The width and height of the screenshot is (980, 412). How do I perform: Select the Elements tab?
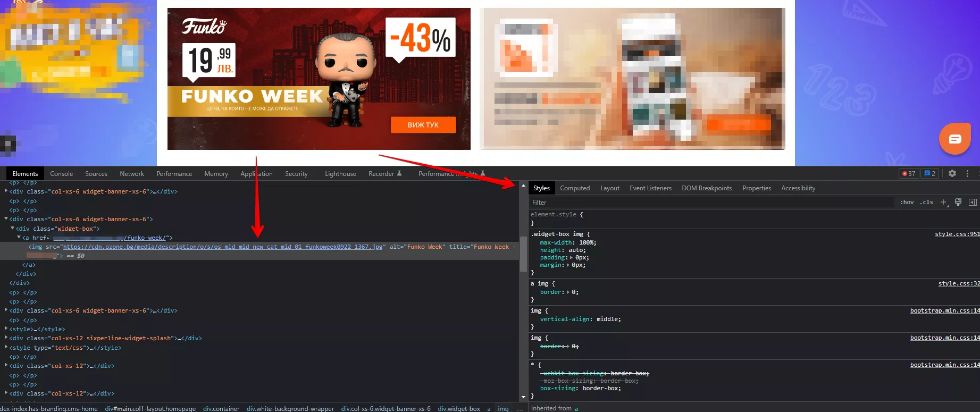click(25, 174)
